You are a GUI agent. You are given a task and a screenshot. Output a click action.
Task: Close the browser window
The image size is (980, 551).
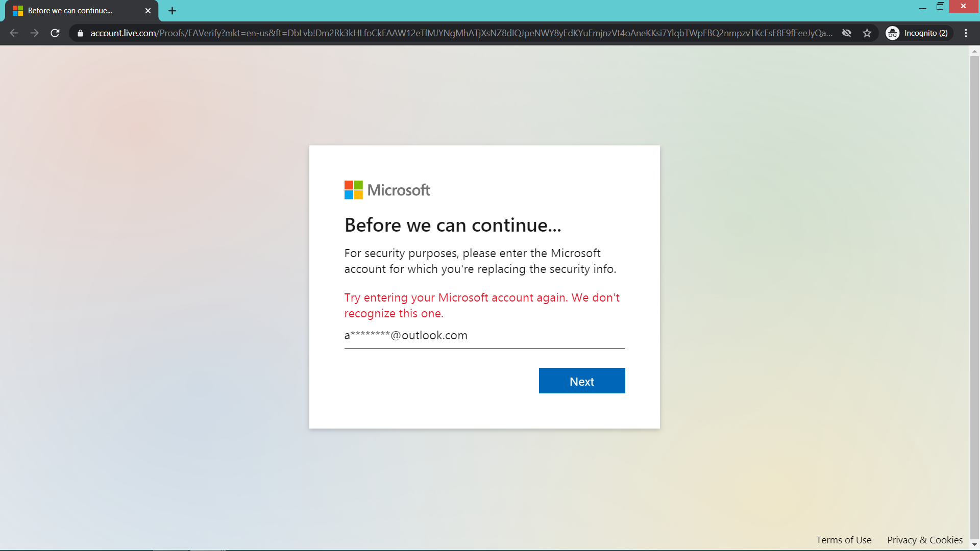tap(964, 6)
